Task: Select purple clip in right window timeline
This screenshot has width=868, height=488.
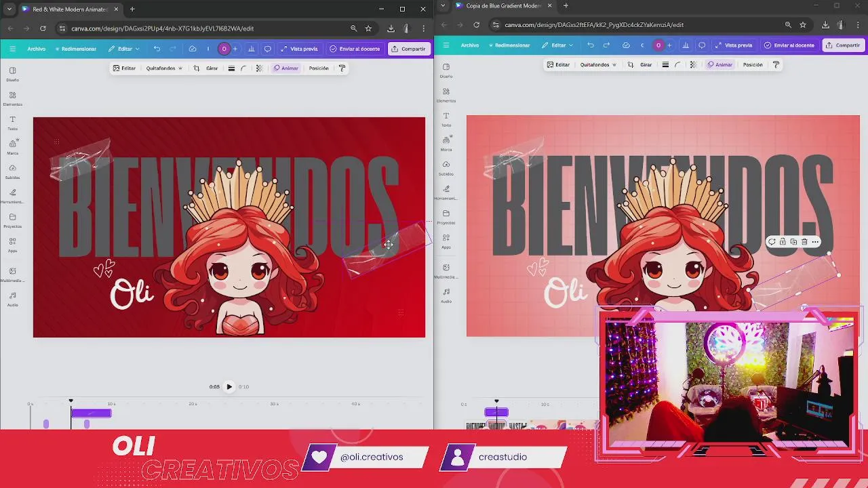Action: coord(496,413)
